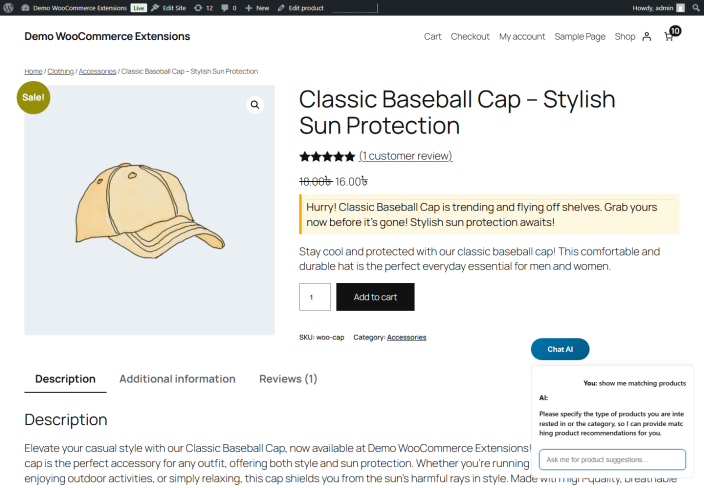
Task: Switch to the Reviews (1) tab
Action: click(288, 379)
